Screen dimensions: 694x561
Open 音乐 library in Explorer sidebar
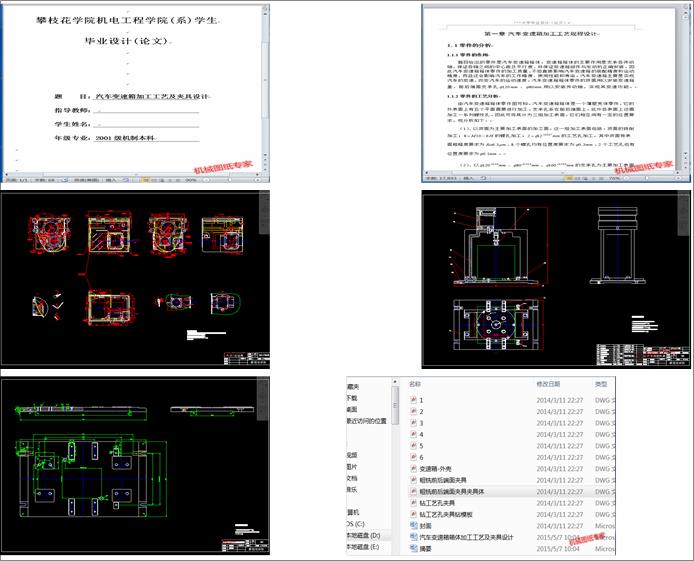[352, 489]
